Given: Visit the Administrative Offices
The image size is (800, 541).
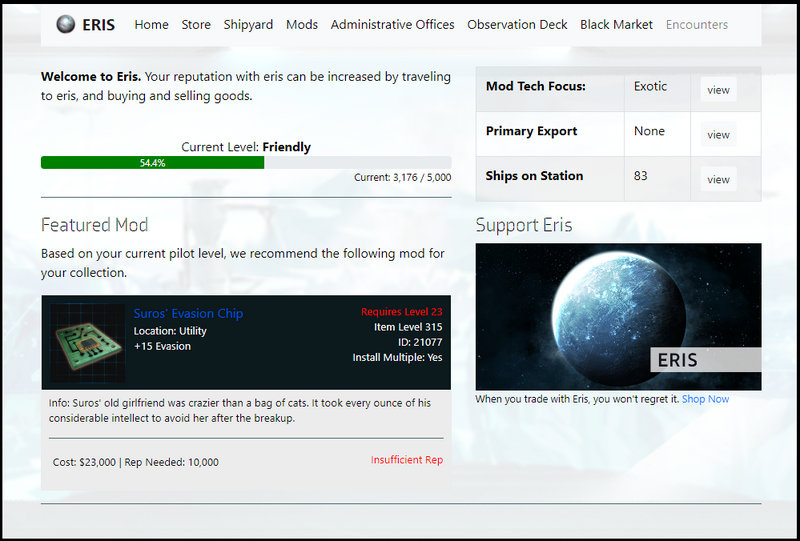Looking at the screenshot, I should click(x=392, y=24).
